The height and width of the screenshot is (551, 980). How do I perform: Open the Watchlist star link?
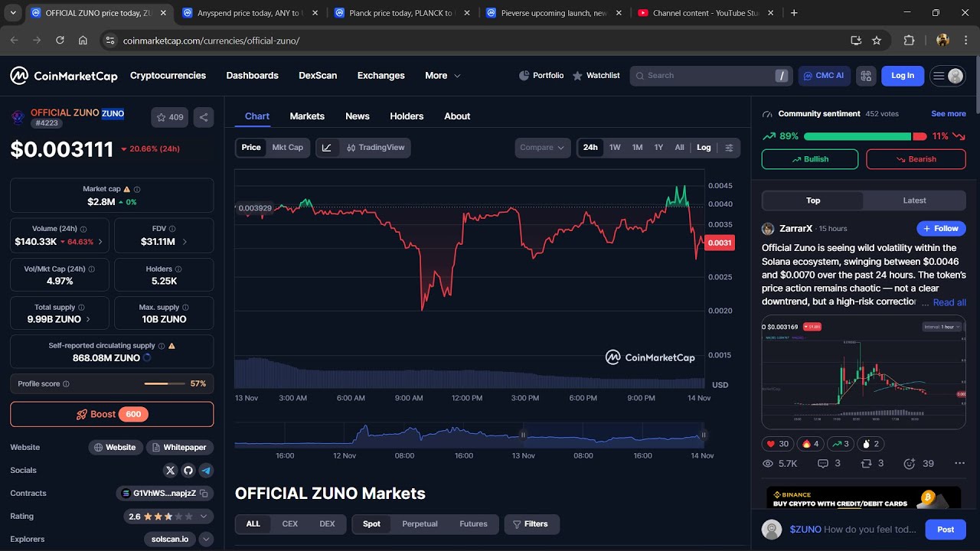596,76
